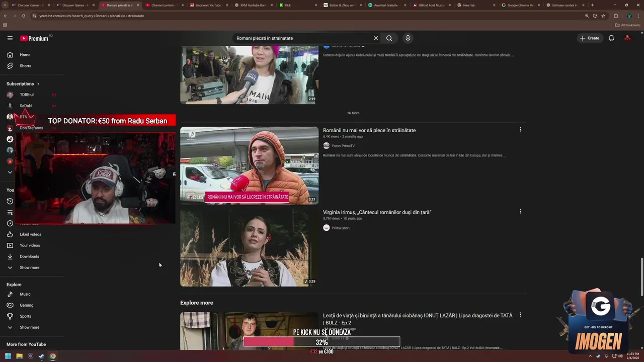Visit Focus PrimaTV channel

[343, 146]
